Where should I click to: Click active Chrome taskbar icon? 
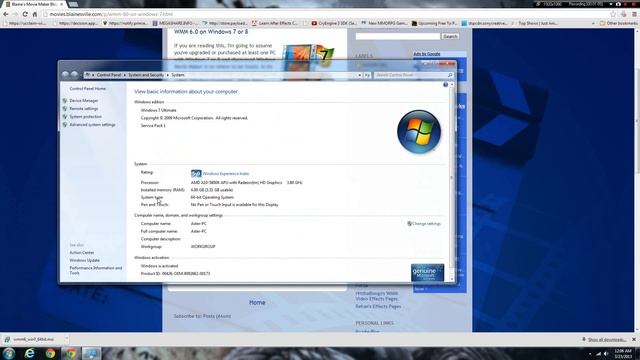(71, 353)
